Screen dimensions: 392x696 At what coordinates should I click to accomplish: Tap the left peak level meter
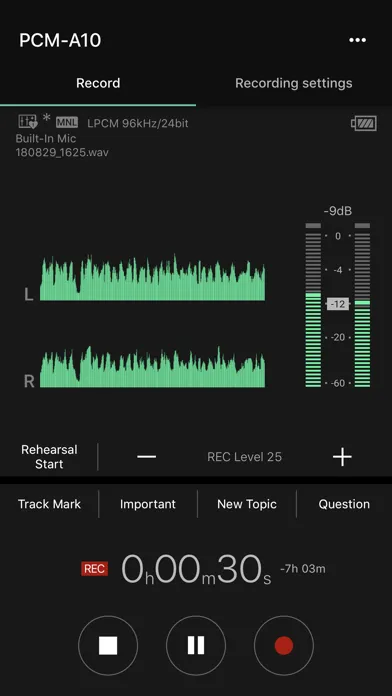[x=313, y=305]
